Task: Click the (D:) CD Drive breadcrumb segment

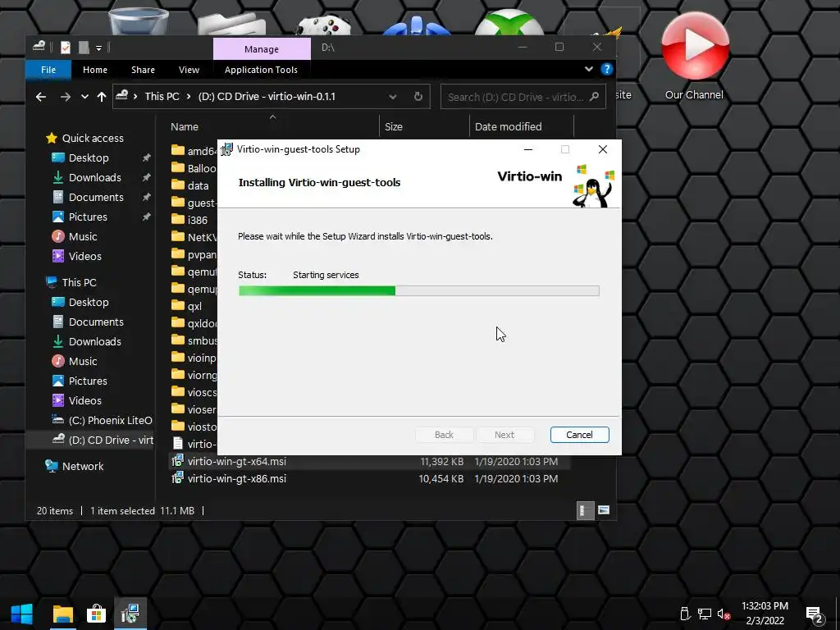Action: [267, 97]
